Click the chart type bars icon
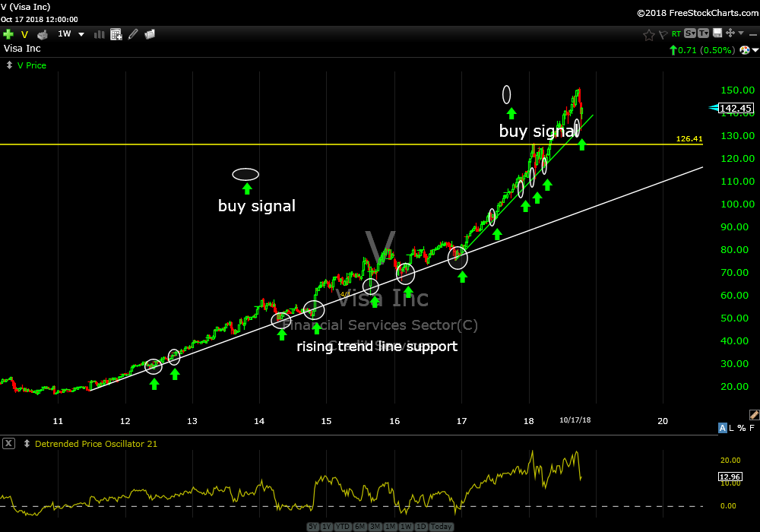 pos(99,34)
